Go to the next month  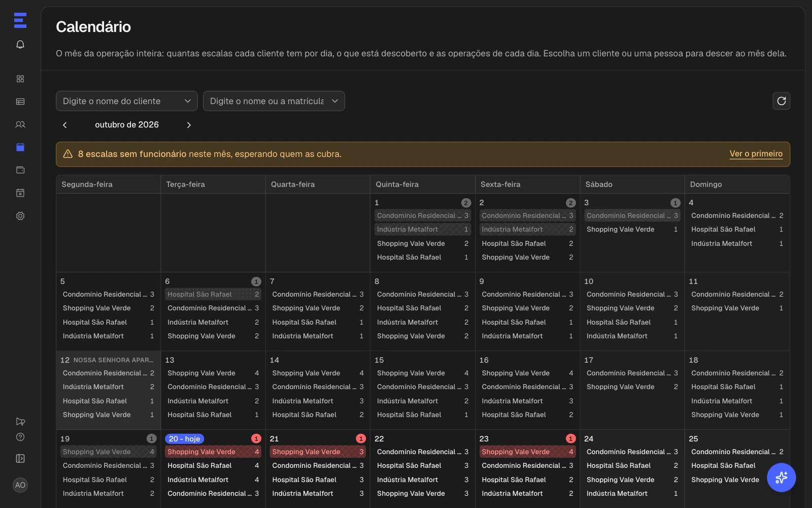[189, 125]
